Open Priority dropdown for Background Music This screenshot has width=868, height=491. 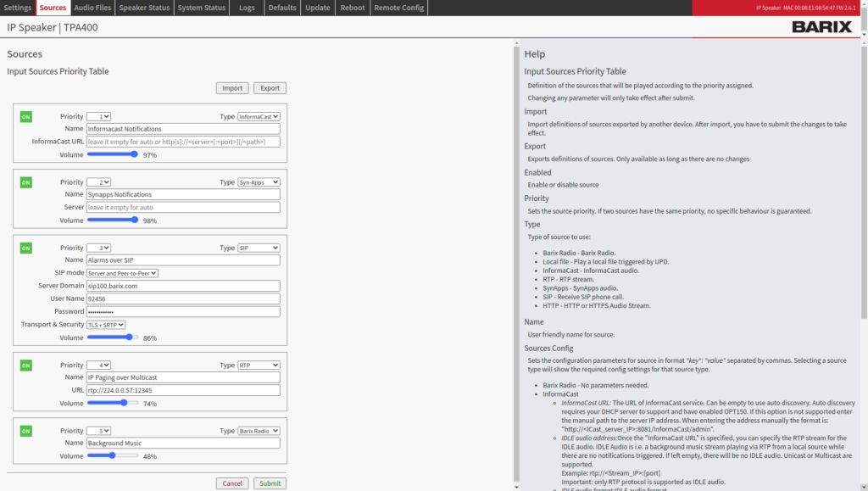[98, 431]
